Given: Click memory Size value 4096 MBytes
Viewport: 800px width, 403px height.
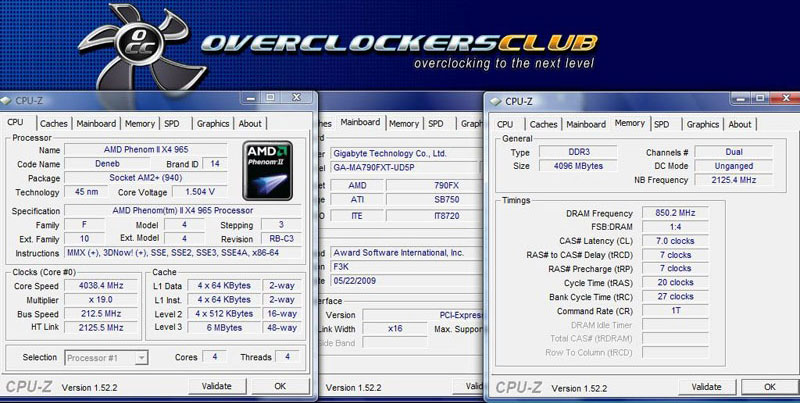Looking at the screenshot, I should 578,166.
